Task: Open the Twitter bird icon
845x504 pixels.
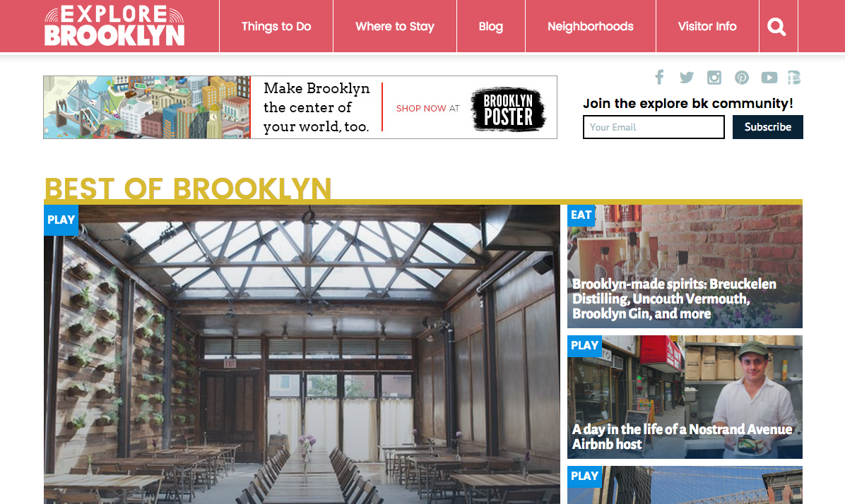Action: tap(687, 78)
